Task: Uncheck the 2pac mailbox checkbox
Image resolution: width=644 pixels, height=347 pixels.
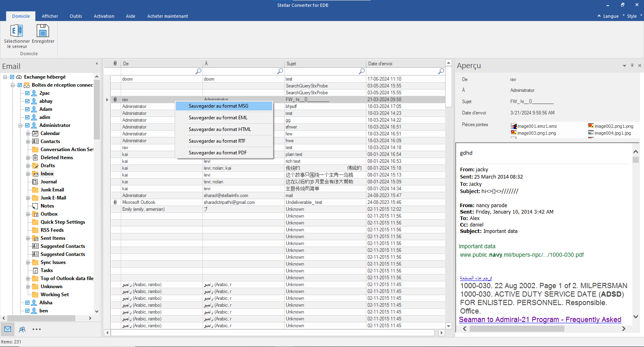Action: 27,93
